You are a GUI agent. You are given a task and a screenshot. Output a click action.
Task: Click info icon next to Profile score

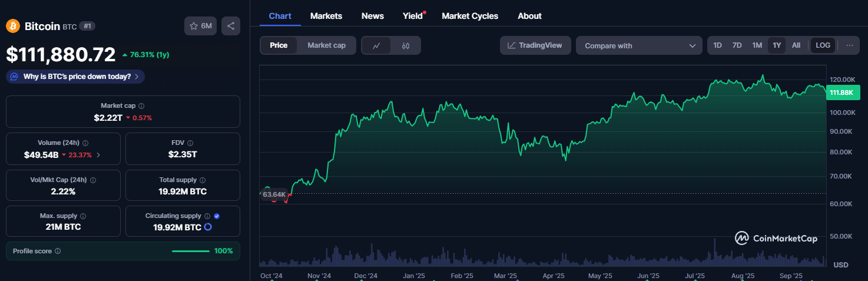(58, 251)
